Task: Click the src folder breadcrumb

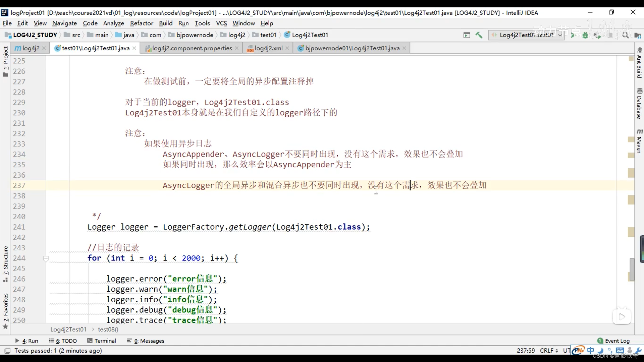Action: [72, 35]
